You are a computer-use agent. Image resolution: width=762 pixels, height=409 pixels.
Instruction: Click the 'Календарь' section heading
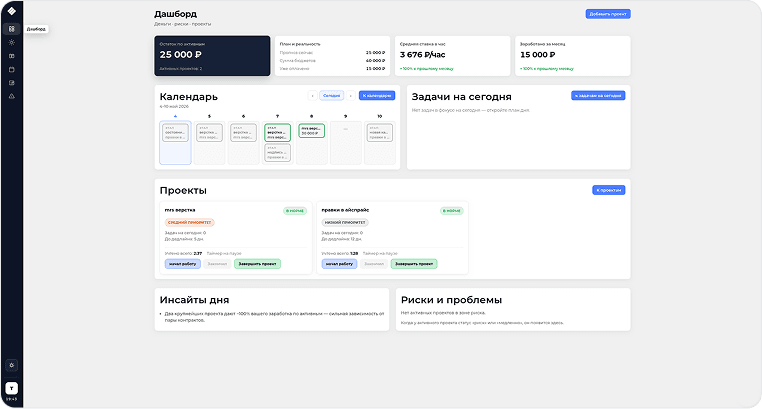[x=189, y=97]
